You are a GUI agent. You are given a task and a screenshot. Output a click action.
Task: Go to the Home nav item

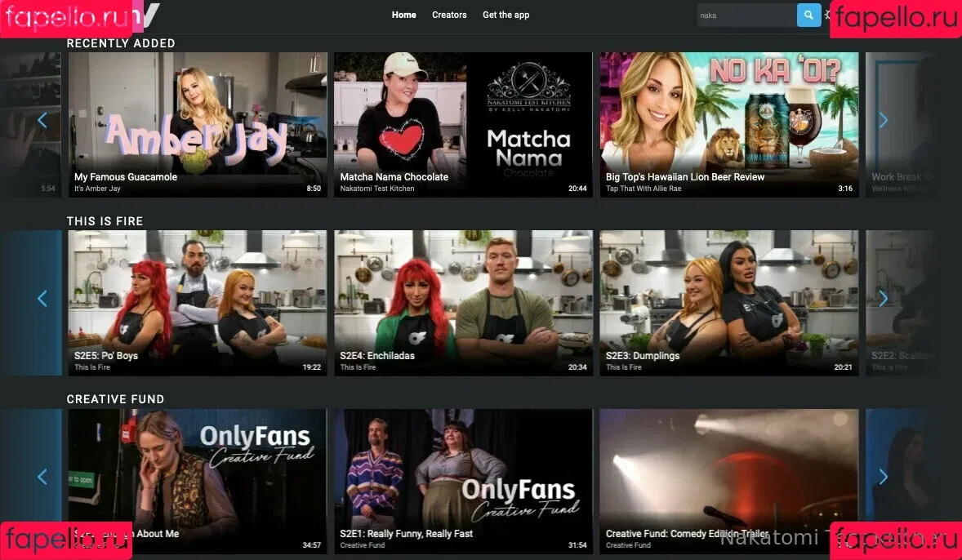[x=403, y=15]
